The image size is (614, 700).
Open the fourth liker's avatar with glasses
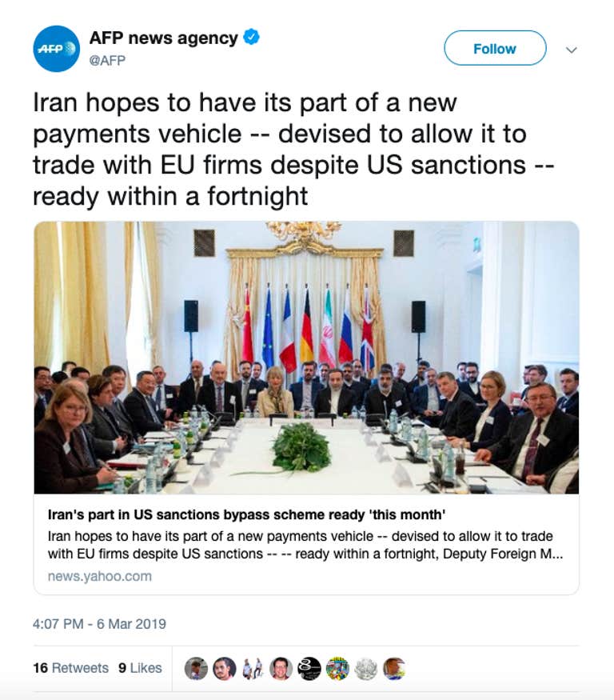tap(281, 668)
